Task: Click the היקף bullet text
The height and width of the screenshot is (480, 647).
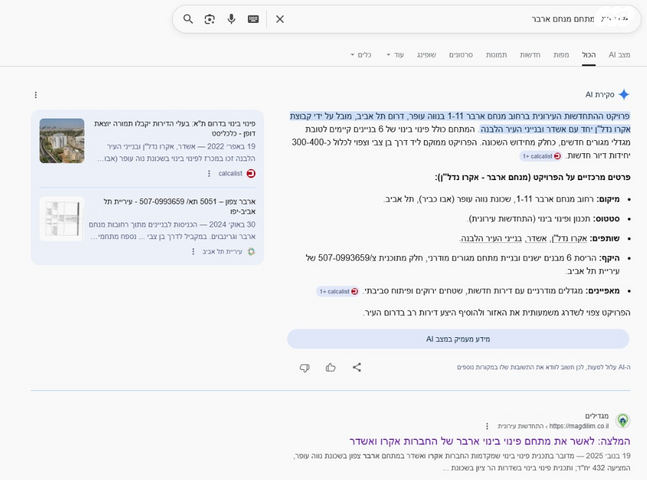Action: pyautogui.click(x=463, y=265)
